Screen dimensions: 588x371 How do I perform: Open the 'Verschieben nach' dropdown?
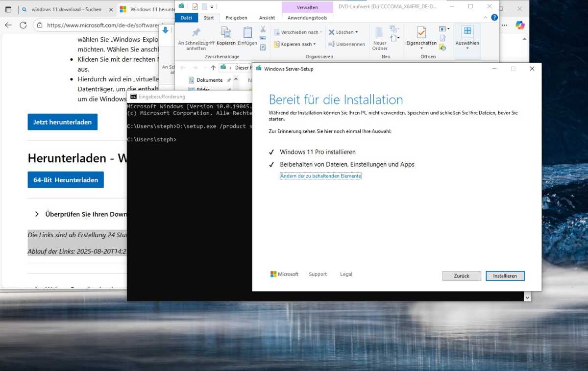(x=298, y=32)
